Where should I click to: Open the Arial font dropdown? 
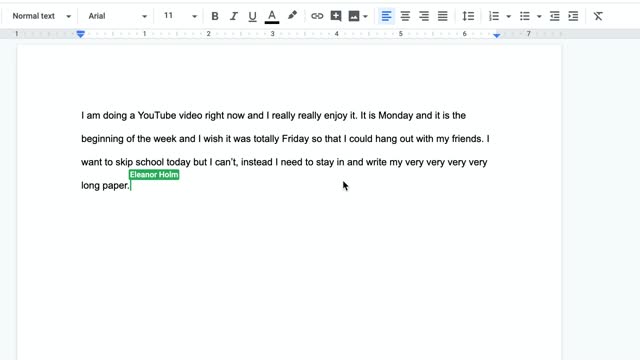tap(118, 16)
